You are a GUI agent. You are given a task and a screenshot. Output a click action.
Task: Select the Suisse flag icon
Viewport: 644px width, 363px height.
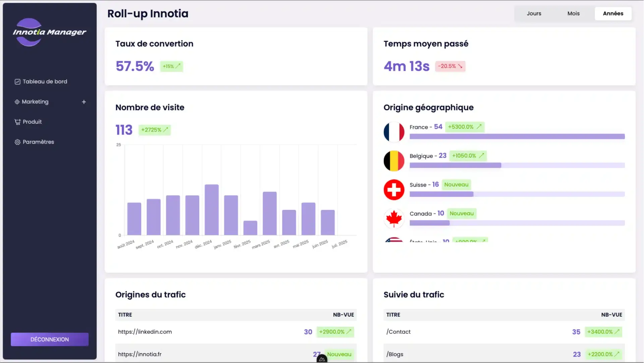(x=394, y=190)
